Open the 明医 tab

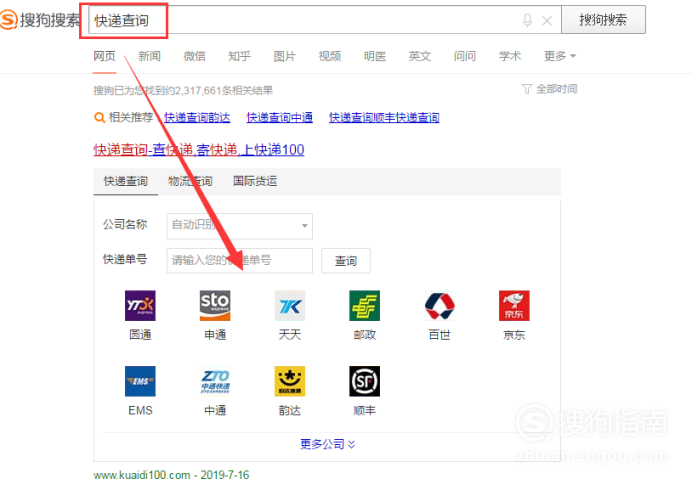[375, 56]
